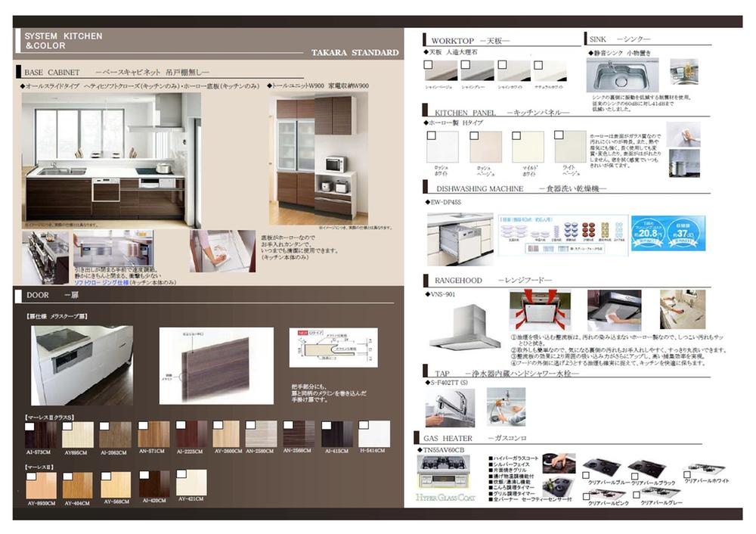The width and height of the screenshot is (756, 534).
Task: Check the ナチュラルホワイト worktop checkbox
Action: click(538, 65)
